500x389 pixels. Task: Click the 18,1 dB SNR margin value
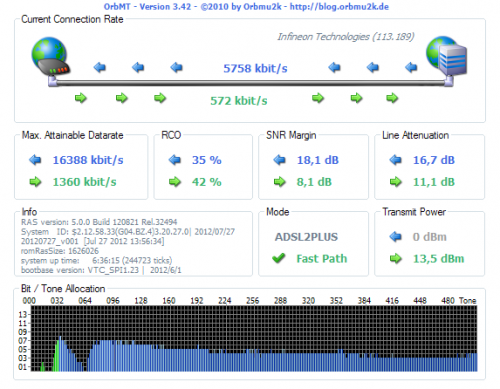[318, 160]
